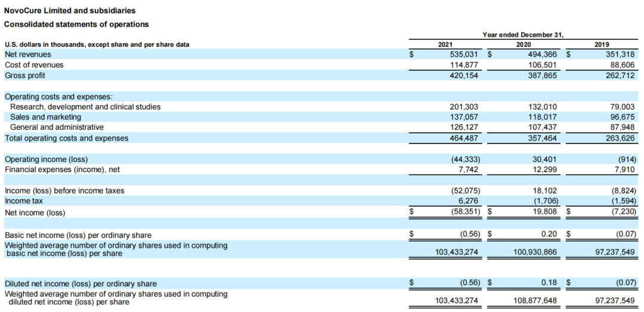Select financial expenses value 12,299
Image resolution: width=644 pixels, height=312 pixels.
[544, 169]
